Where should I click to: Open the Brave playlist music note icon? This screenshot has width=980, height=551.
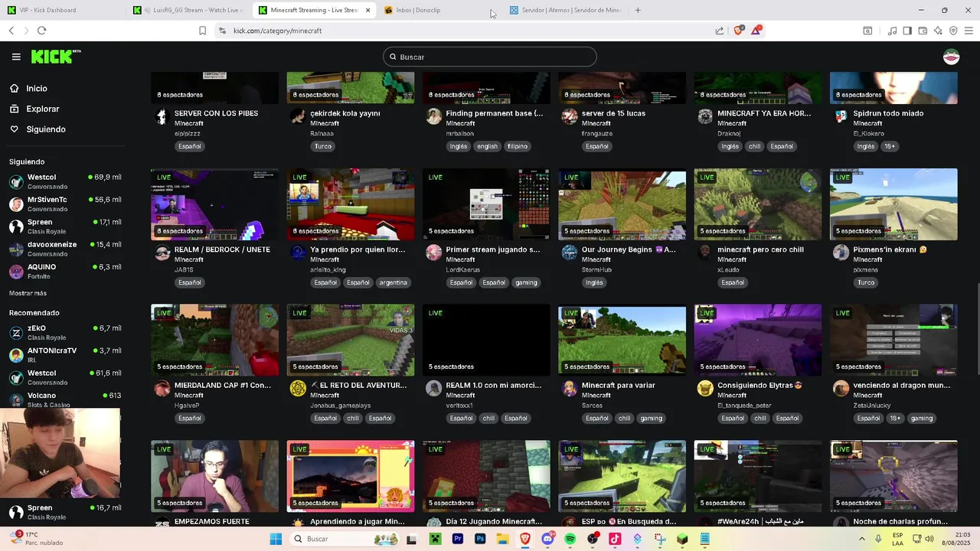[x=892, y=31]
